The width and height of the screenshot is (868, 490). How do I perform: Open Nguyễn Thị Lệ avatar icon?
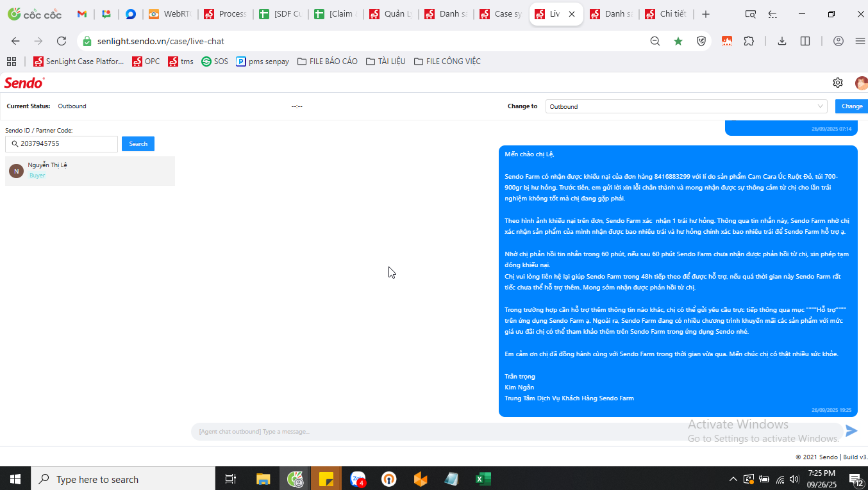[16, 171]
